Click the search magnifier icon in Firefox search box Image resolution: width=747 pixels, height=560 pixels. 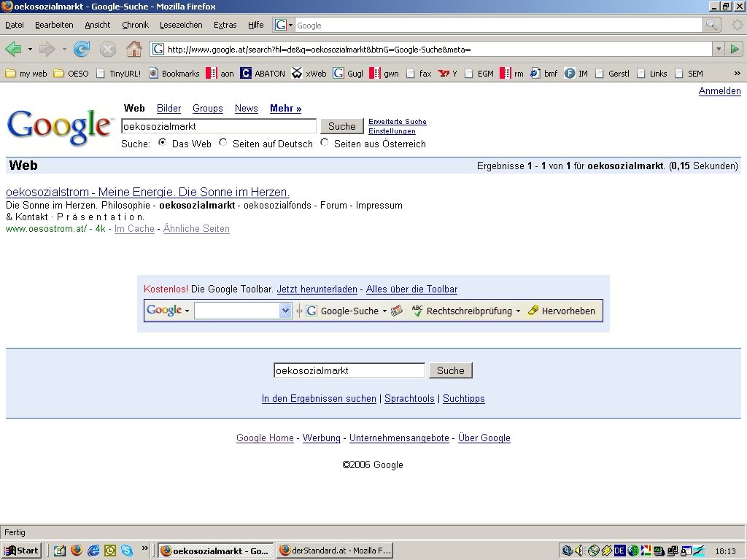coord(711,25)
